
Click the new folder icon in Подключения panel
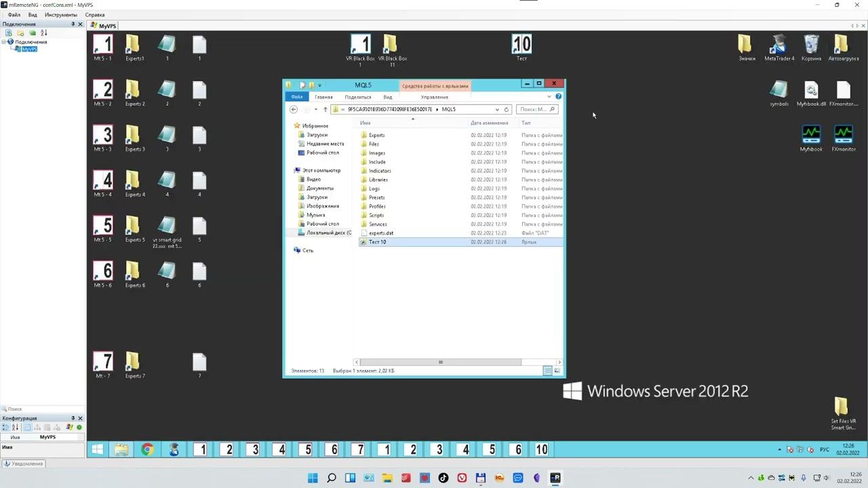tap(20, 33)
